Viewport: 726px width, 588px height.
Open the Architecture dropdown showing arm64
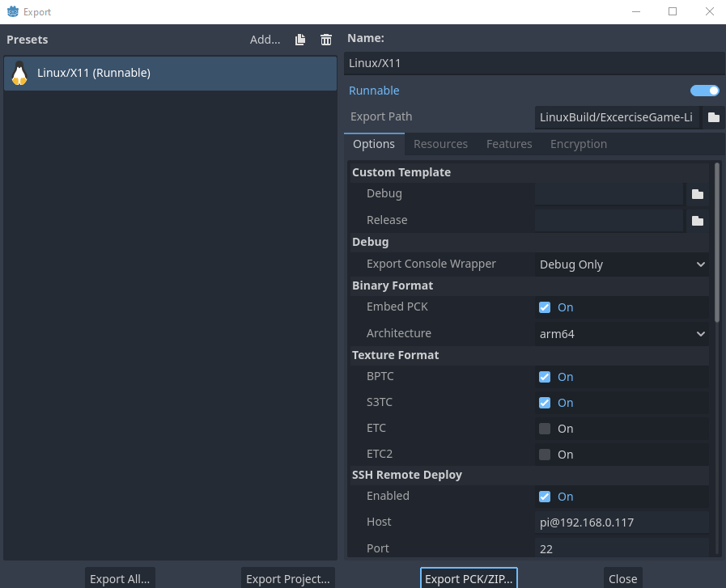pos(622,334)
